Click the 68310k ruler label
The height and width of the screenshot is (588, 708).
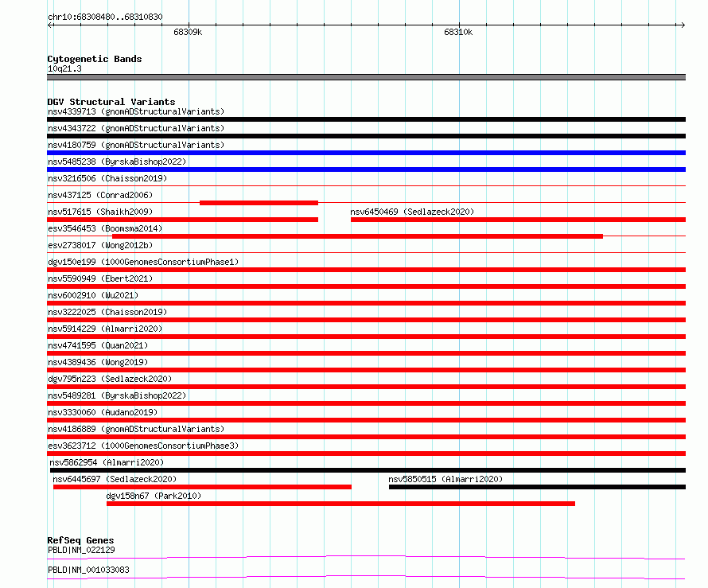458,32
